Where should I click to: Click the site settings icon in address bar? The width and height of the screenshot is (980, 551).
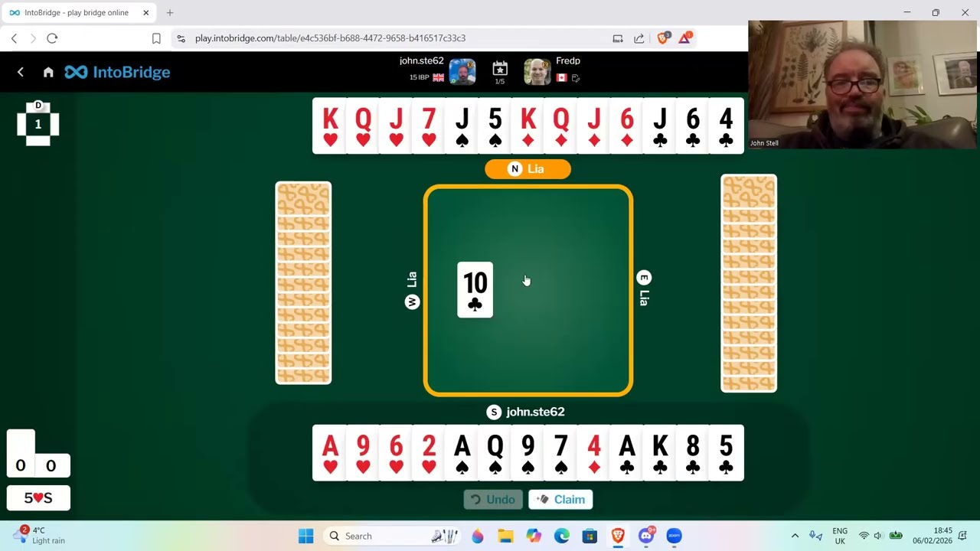click(181, 38)
